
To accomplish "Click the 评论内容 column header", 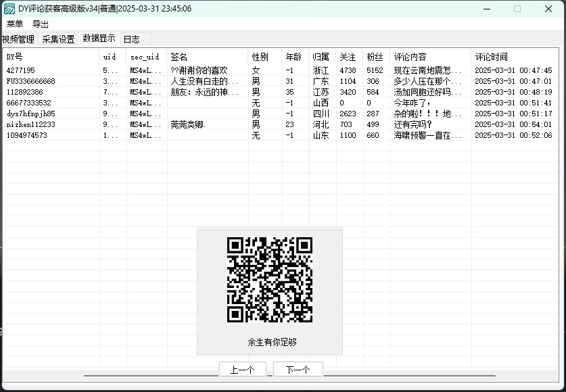I will pyautogui.click(x=431, y=57).
